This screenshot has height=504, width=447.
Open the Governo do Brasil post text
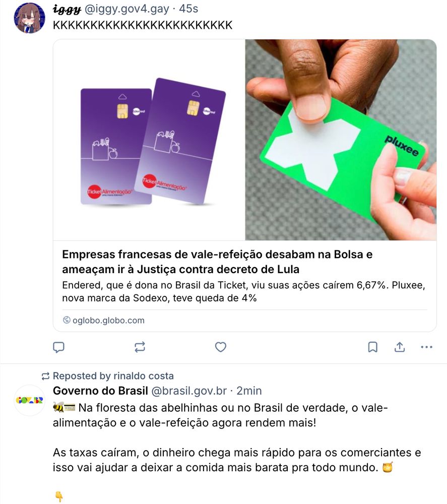coord(237,437)
